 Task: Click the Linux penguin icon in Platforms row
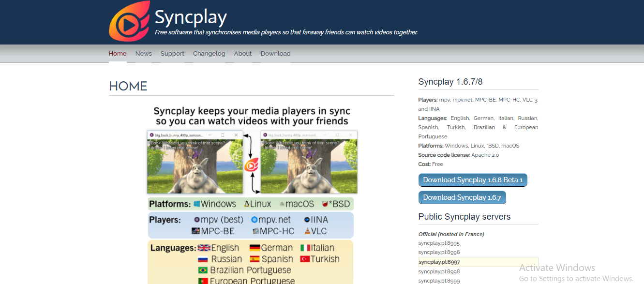[247, 204]
